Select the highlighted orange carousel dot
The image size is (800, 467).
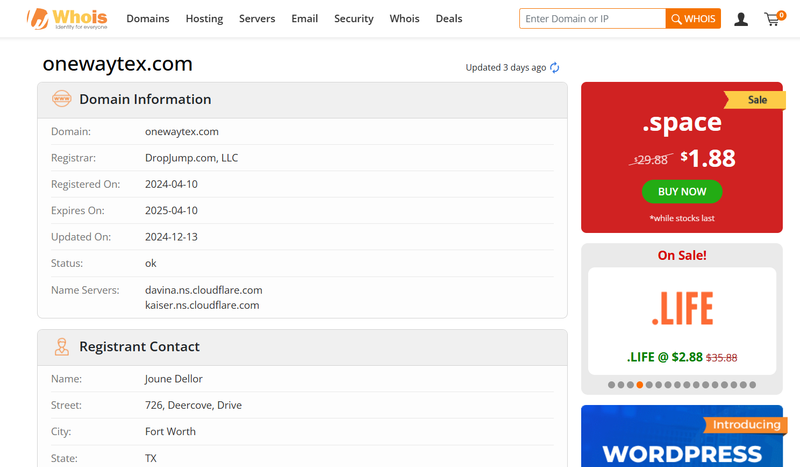click(x=640, y=385)
